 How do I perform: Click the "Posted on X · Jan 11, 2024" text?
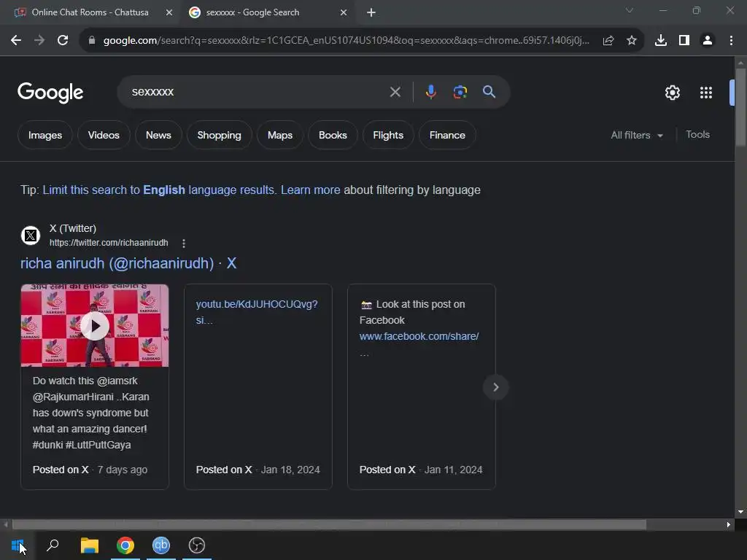[x=421, y=470]
